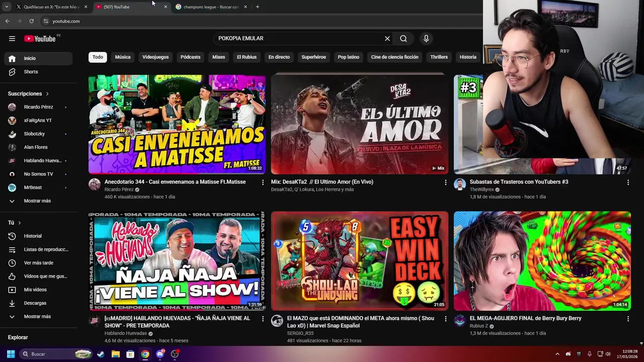Open options for Marvel Snap video
Image resolution: width=644 pixels, height=362 pixels.
[x=445, y=319]
